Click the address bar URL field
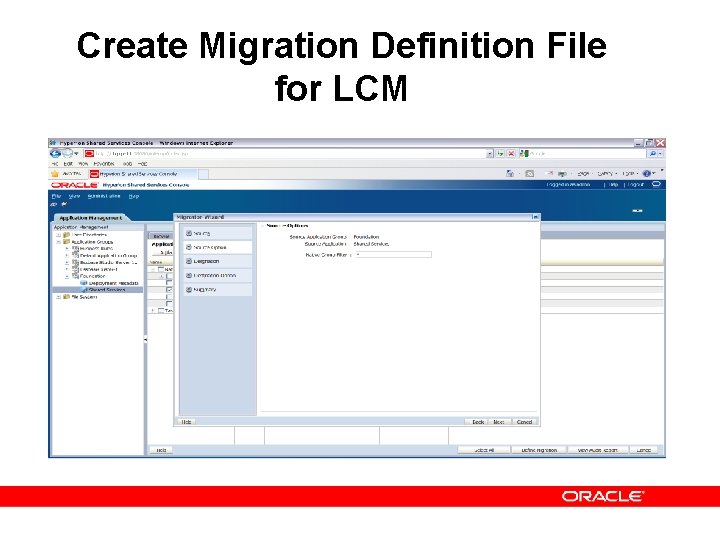Screen dimensions: 720x540 click(x=285, y=154)
